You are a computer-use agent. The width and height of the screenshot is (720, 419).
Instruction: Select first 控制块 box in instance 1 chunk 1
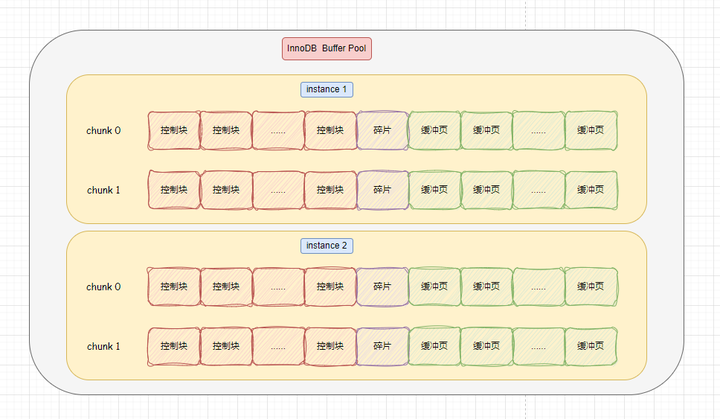point(174,190)
